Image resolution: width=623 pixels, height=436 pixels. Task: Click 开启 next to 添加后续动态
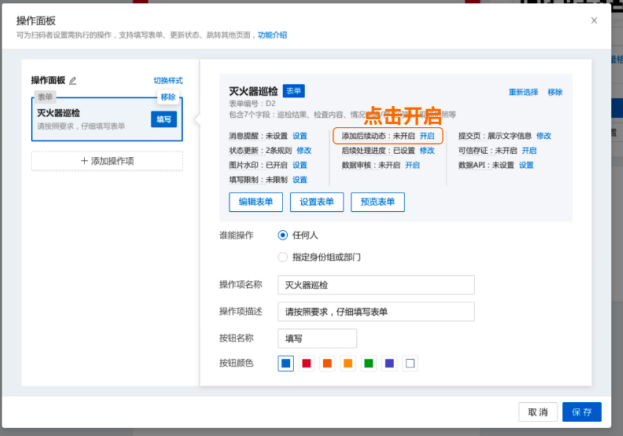click(x=427, y=135)
